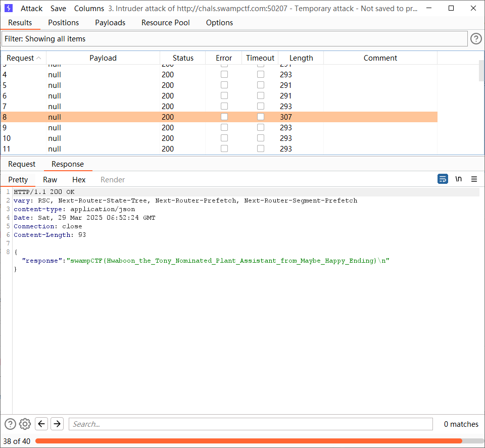Open the Attack menu
Screen dimensions: 485x448
31,9
